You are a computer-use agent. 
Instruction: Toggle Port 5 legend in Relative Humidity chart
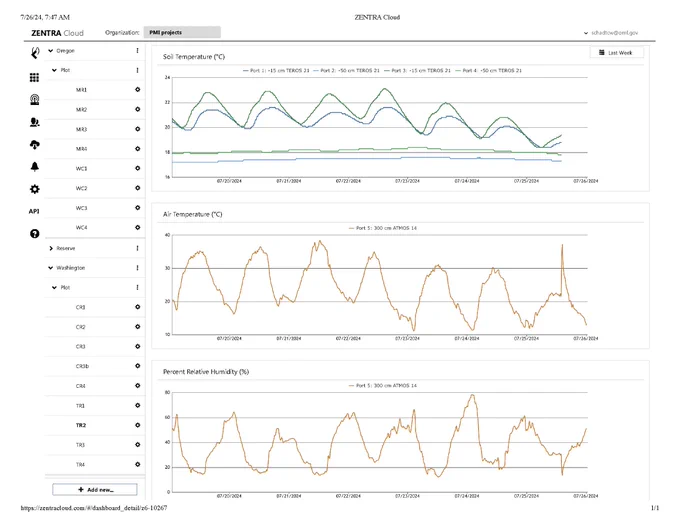[382, 385]
